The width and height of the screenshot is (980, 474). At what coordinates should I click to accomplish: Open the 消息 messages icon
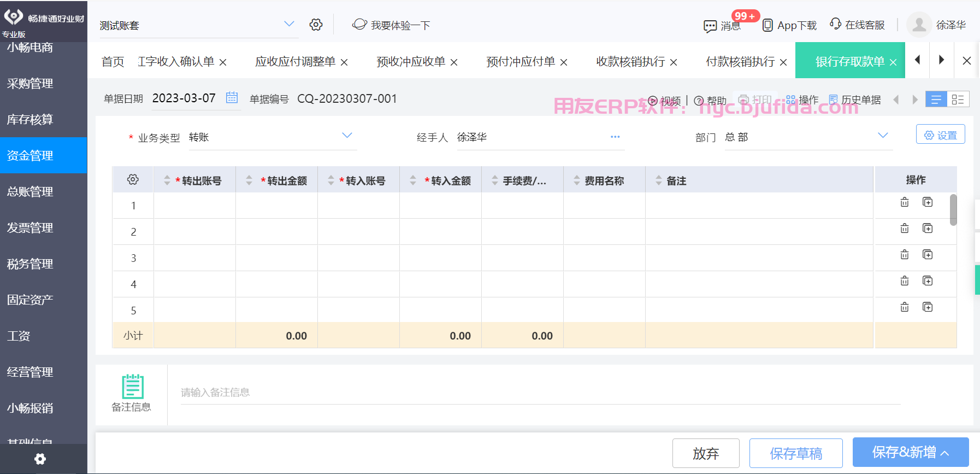710,26
